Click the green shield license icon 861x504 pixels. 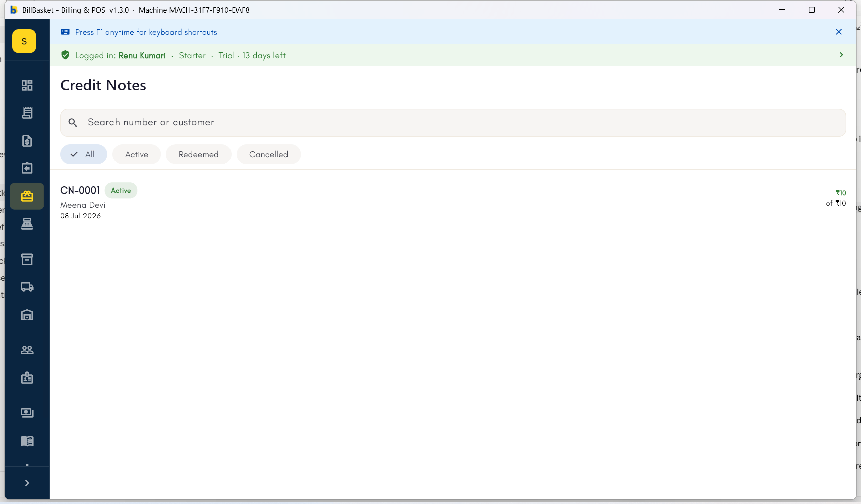coord(65,55)
